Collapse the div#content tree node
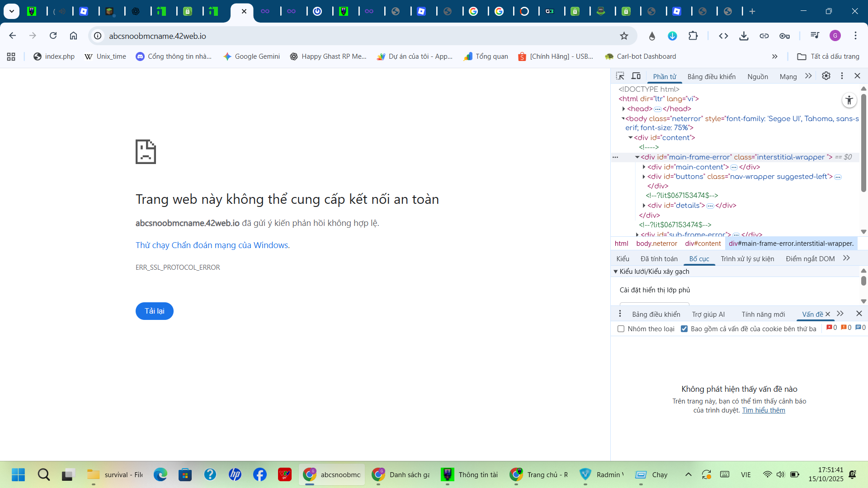The image size is (868, 488). (x=630, y=138)
